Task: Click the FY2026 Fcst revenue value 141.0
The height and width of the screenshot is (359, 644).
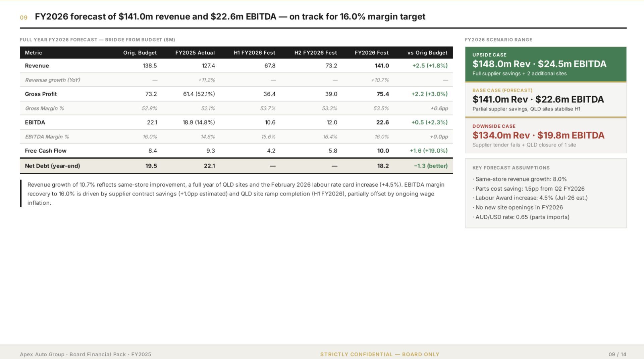Action: (382, 66)
